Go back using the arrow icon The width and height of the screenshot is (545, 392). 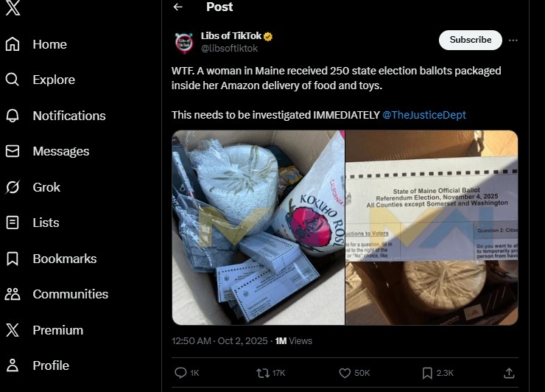point(177,7)
